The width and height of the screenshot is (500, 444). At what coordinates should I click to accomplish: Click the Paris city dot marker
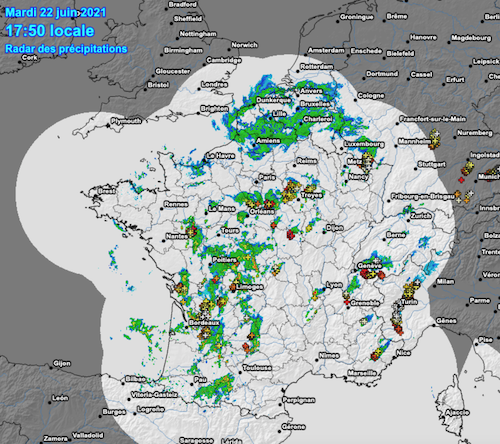[256, 182]
